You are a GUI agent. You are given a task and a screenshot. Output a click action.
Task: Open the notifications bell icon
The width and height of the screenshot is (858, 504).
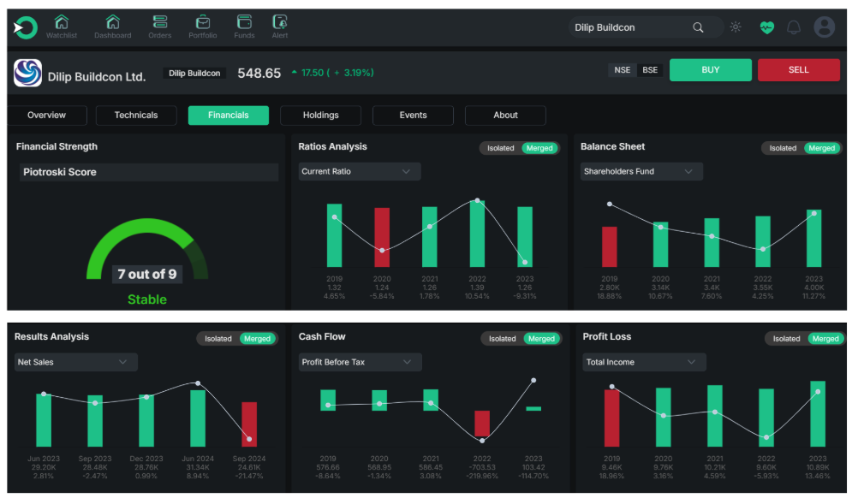point(794,27)
